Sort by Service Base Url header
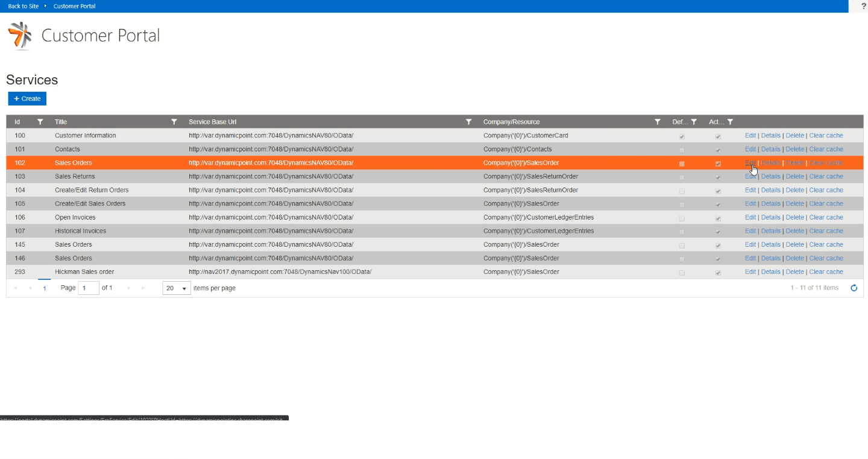This screenshot has height=459, width=868. click(212, 122)
